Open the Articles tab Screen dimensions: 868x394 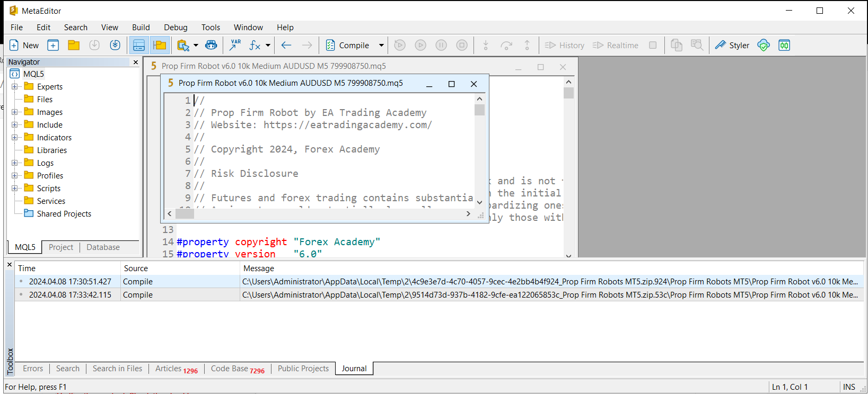(176, 369)
